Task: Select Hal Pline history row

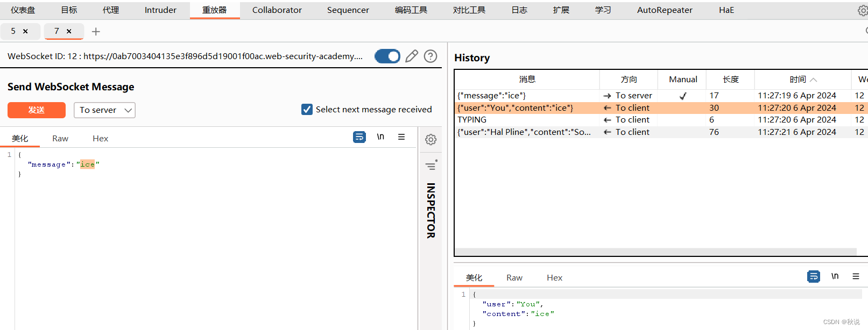Action: click(661, 132)
